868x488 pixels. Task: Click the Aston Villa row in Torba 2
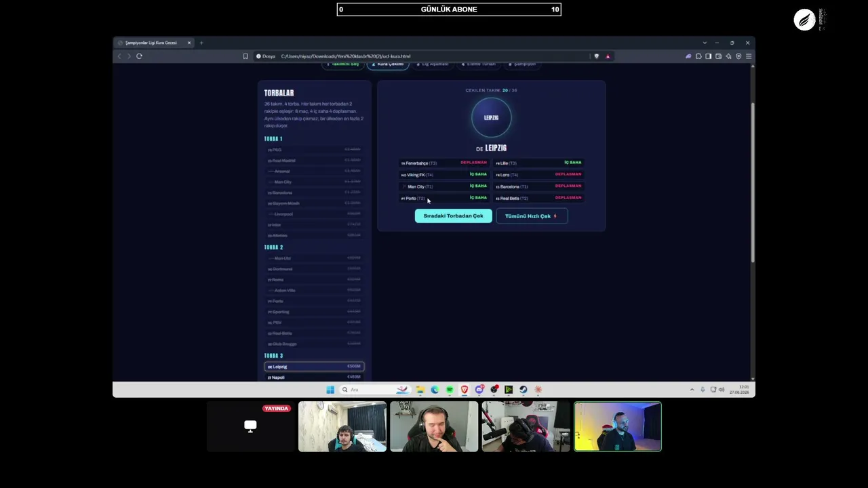coord(314,290)
